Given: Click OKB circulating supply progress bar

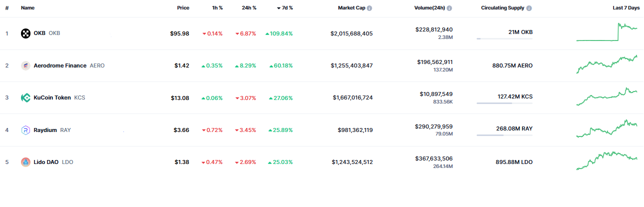Looking at the screenshot, I should click(x=505, y=38).
